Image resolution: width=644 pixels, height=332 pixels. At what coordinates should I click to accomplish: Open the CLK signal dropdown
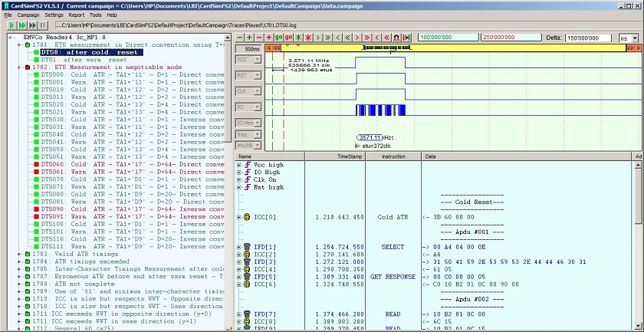[257, 91]
